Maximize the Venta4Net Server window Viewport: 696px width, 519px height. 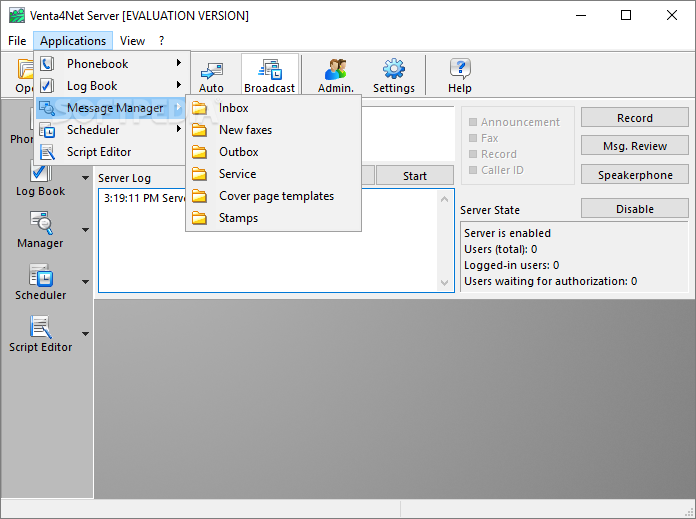(626, 16)
